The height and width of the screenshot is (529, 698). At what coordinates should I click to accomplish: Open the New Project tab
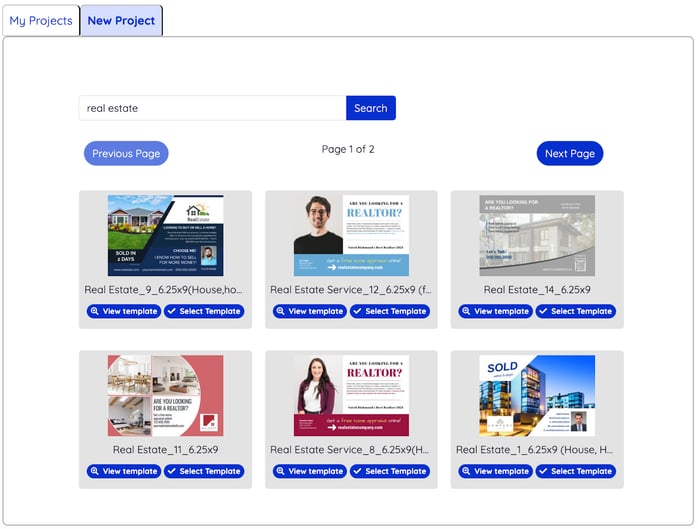click(121, 20)
